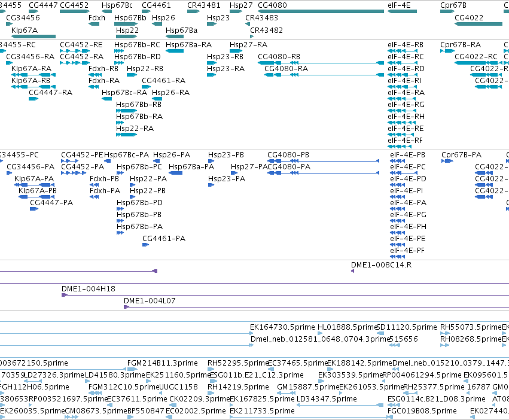Image resolution: width=509 pixels, height=420 pixels.
Task: Select transcript label Klp67A-RB
Action: coord(31,80)
